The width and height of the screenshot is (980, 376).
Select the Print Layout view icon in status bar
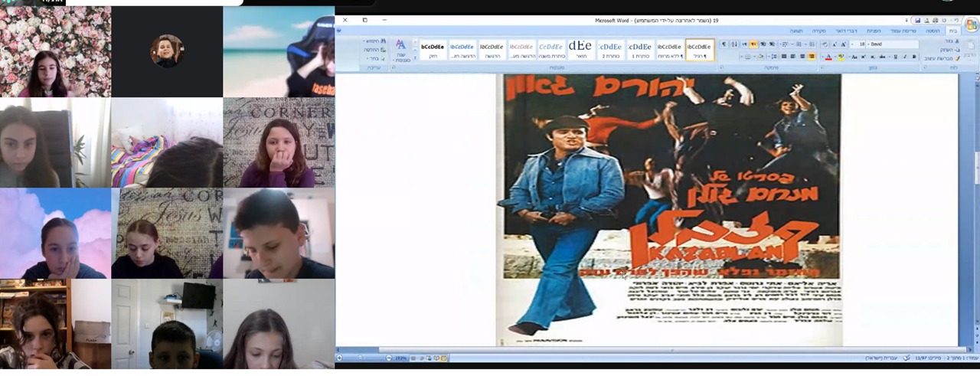(x=445, y=358)
